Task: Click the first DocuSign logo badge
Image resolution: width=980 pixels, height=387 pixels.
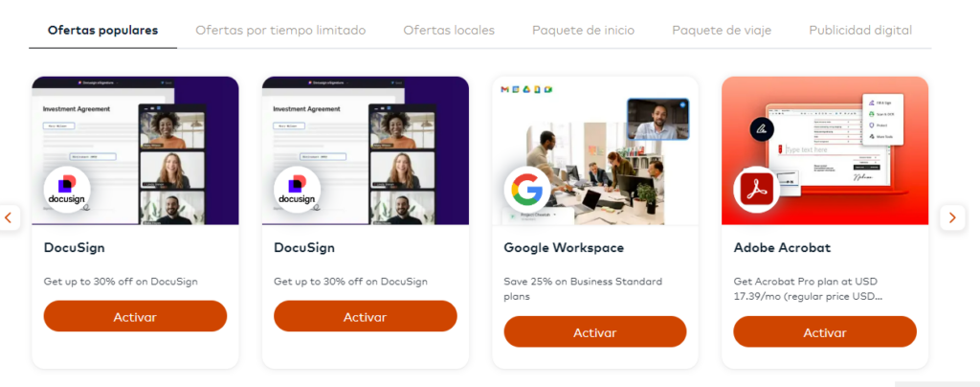Action: (x=67, y=190)
